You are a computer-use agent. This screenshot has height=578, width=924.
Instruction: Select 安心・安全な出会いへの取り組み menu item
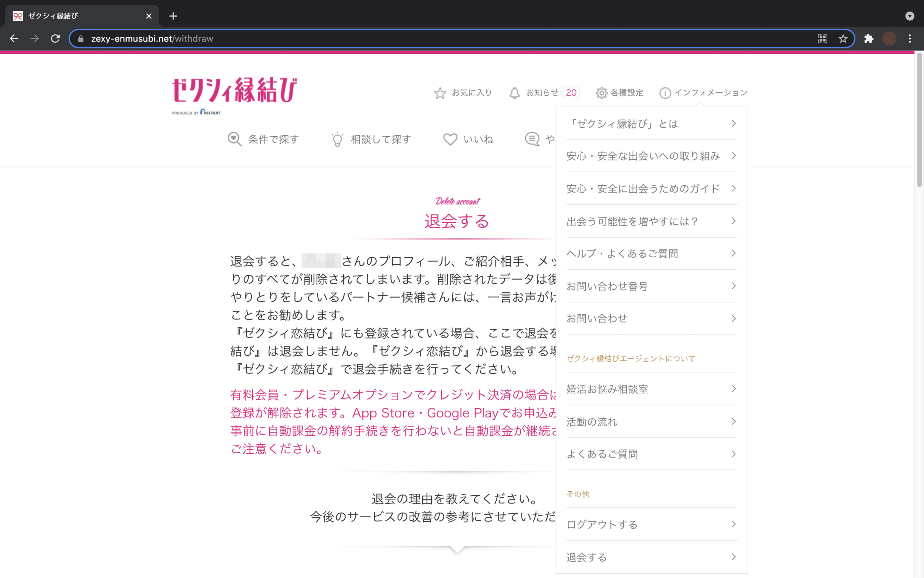(x=651, y=156)
